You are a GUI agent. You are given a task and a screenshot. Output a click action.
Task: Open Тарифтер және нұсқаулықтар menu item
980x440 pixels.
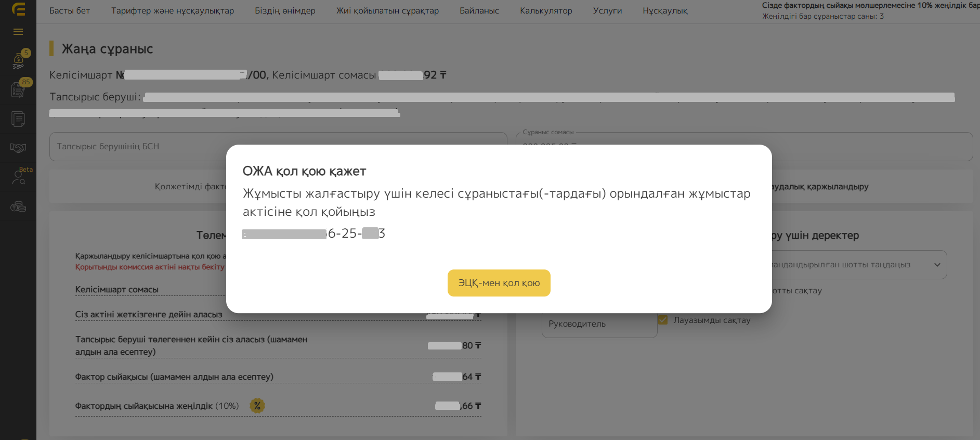click(173, 10)
